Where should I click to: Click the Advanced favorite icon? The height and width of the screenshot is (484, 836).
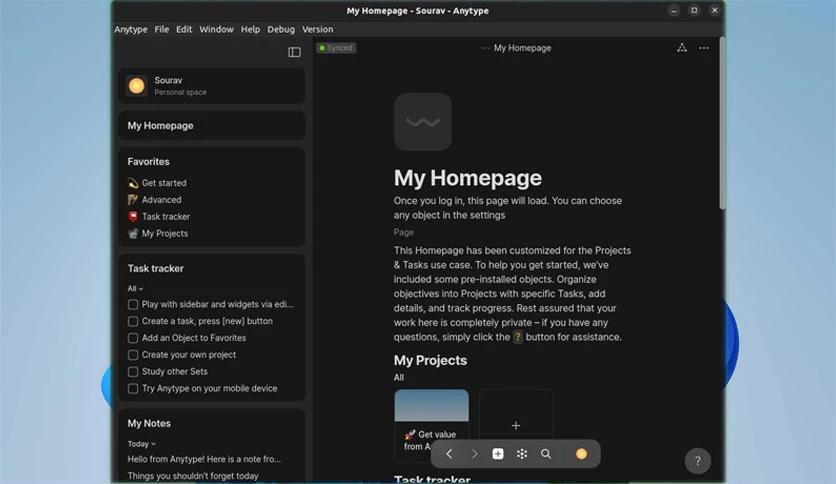click(133, 200)
